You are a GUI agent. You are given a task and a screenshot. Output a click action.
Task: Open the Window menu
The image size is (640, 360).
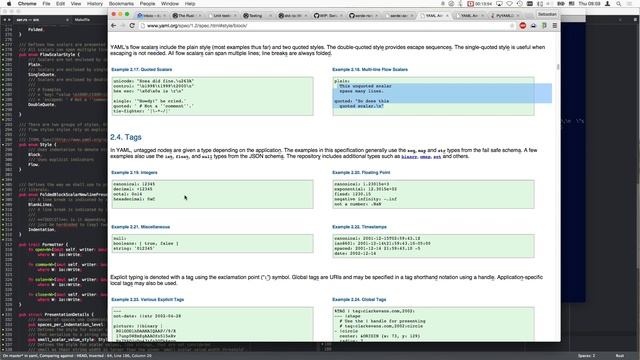pos(170,4)
